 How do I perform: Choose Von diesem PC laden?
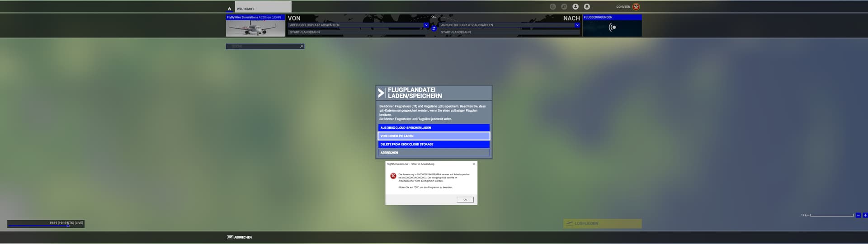[434, 136]
